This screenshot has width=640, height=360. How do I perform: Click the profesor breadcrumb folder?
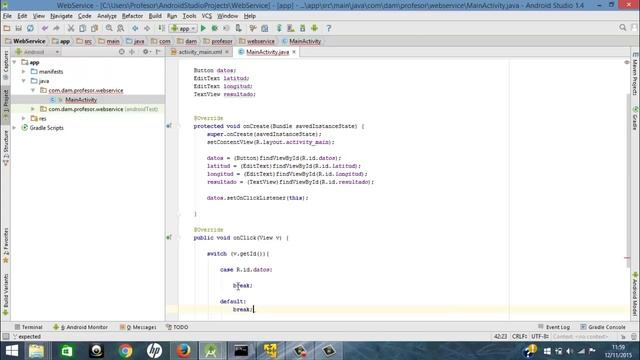coord(218,41)
